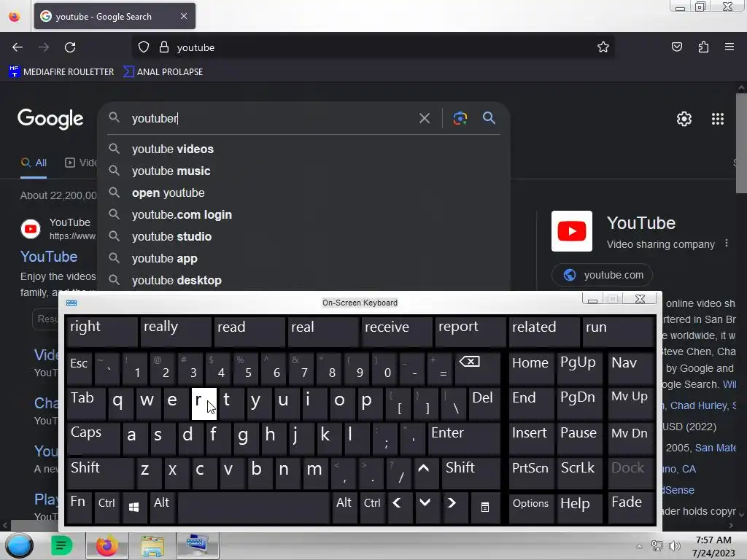The image size is (747, 560).
Task: Bookmark this page with the star icon
Action: 603,47
